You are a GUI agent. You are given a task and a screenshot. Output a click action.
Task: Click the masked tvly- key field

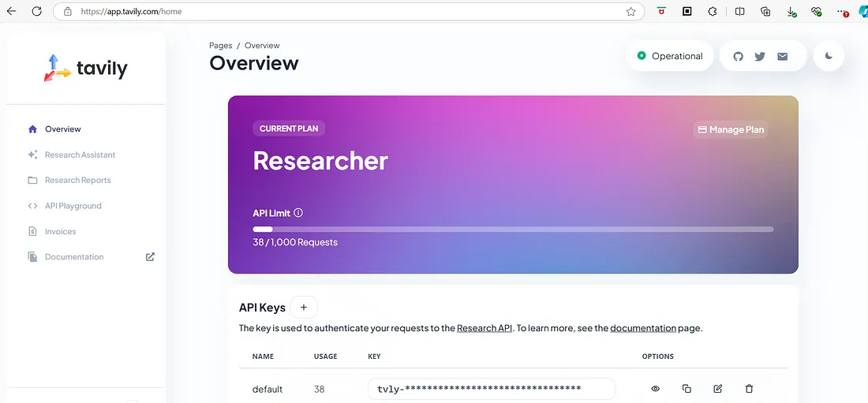point(492,389)
